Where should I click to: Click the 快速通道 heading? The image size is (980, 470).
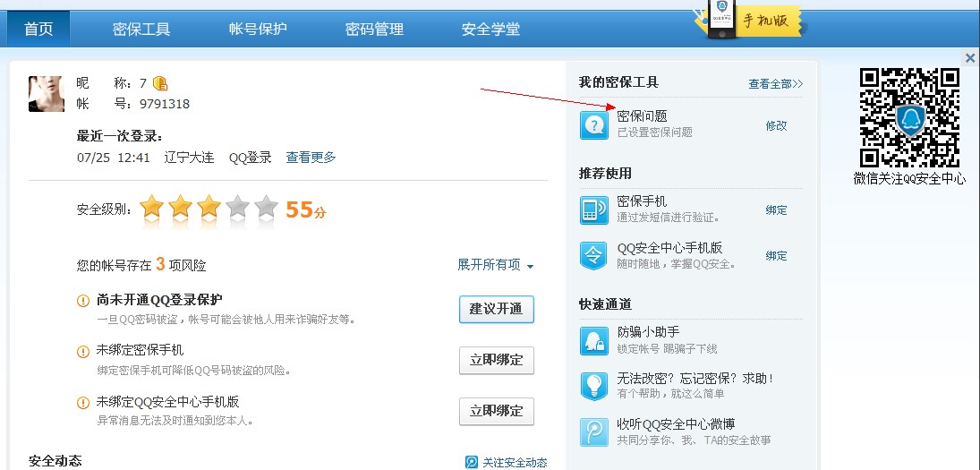[605, 304]
